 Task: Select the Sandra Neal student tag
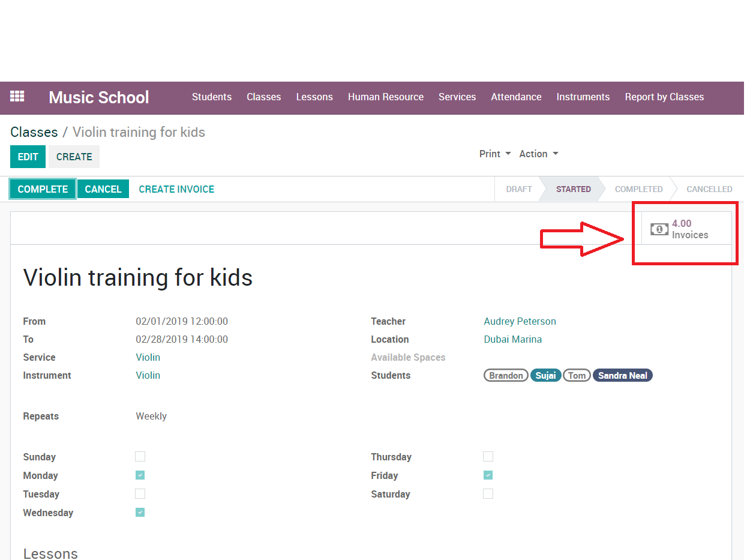click(622, 376)
